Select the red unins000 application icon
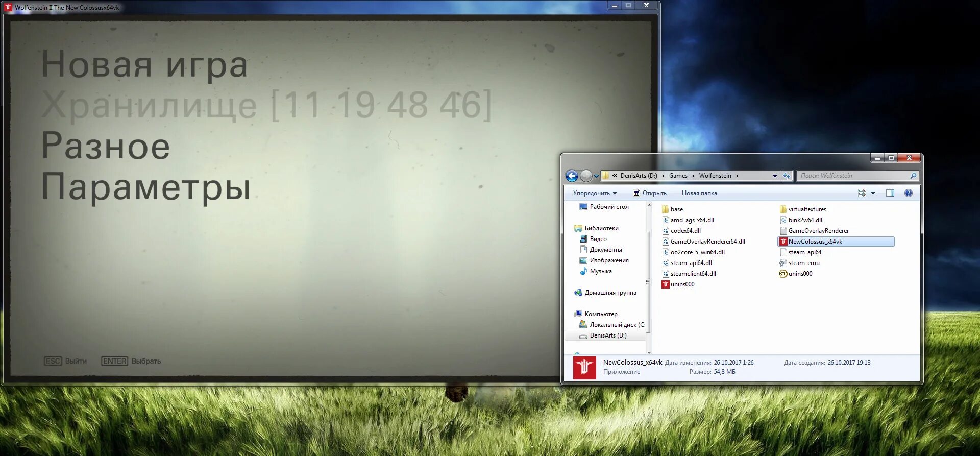This screenshot has height=456, width=980. coord(666,284)
